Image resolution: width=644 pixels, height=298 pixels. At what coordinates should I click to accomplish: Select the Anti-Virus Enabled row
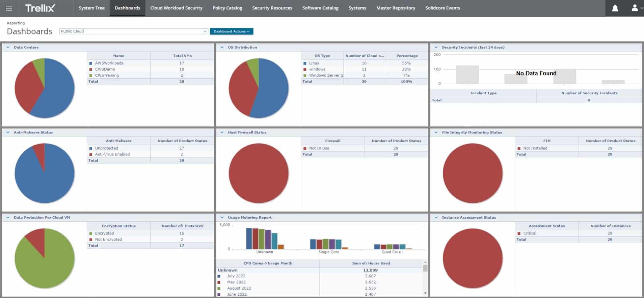(x=151, y=154)
